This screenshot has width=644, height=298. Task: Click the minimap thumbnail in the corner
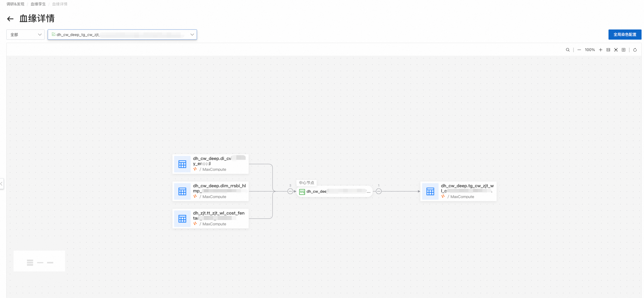pos(39,261)
